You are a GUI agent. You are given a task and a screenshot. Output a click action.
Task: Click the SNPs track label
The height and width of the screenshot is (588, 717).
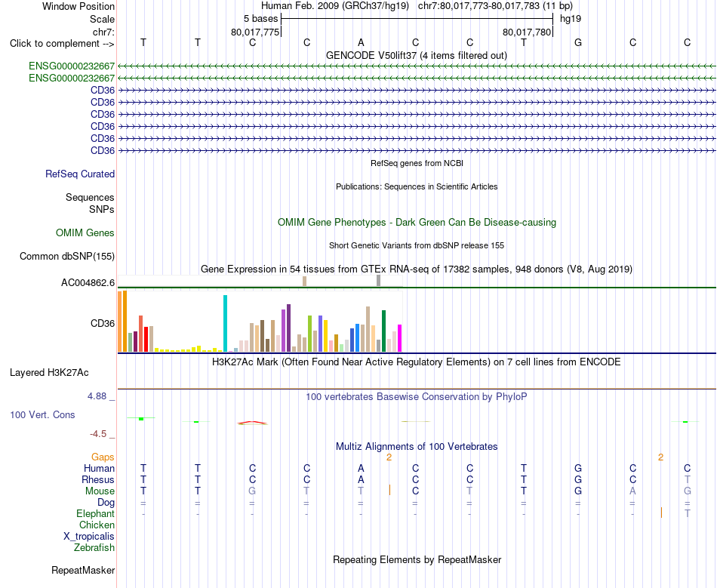point(102,209)
